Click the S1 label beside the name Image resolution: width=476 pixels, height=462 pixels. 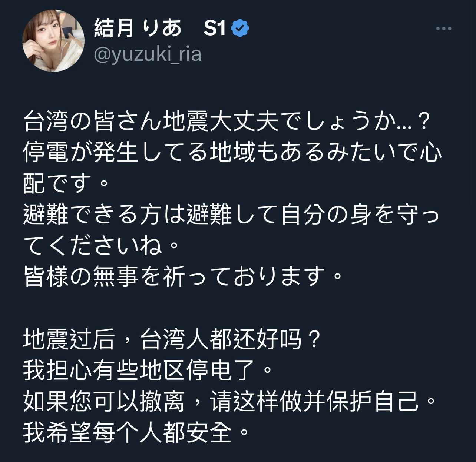click(x=215, y=28)
